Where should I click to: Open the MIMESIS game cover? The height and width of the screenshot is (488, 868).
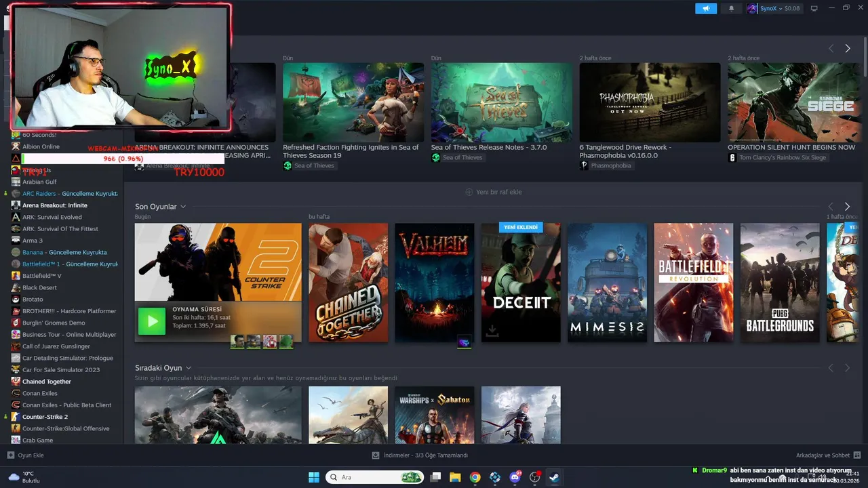tap(607, 283)
